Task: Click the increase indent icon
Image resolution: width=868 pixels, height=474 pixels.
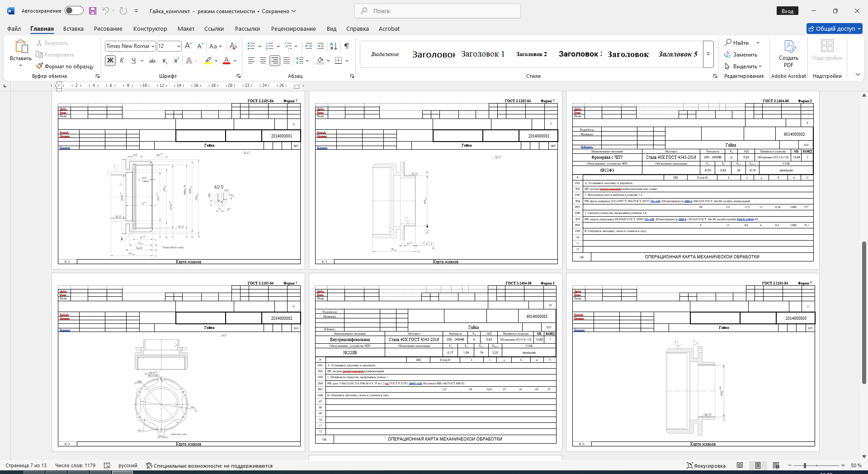Action: tap(321, 46)
